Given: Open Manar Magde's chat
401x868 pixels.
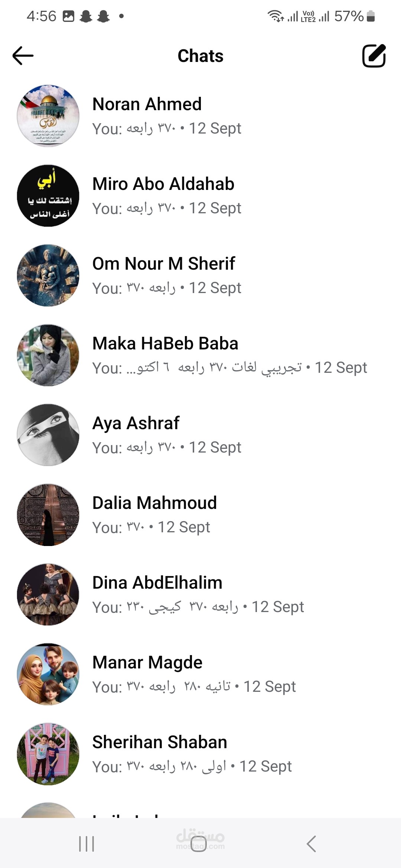Looking at the screenshot, I should 200,674.
